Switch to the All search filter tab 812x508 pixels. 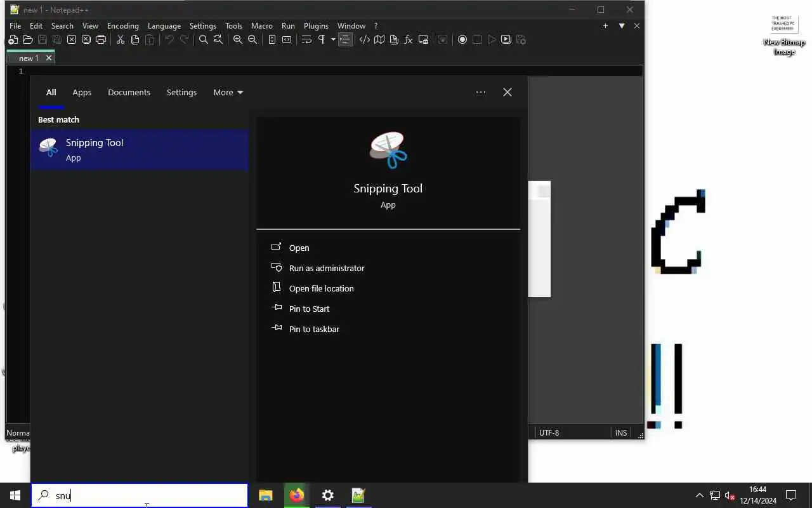pyautogui.click(x=51, y=93)
